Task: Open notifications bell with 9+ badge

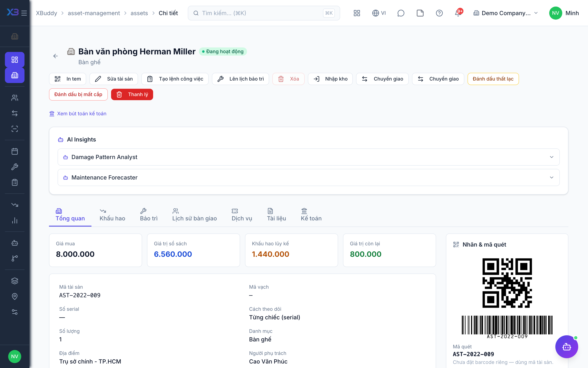Action: pos(459,13)
